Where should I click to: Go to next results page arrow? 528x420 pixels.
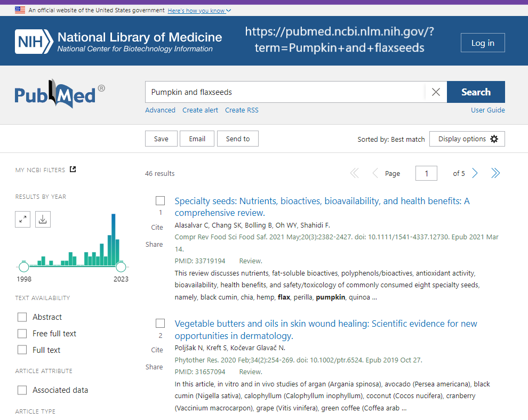coord(475,173)
